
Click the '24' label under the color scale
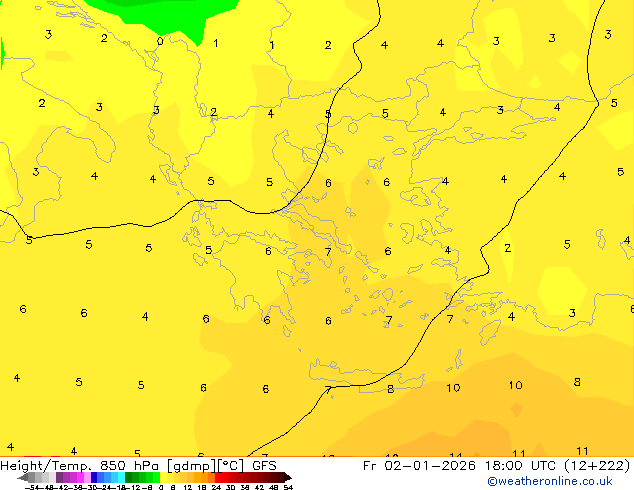click(x=216, y=487)
